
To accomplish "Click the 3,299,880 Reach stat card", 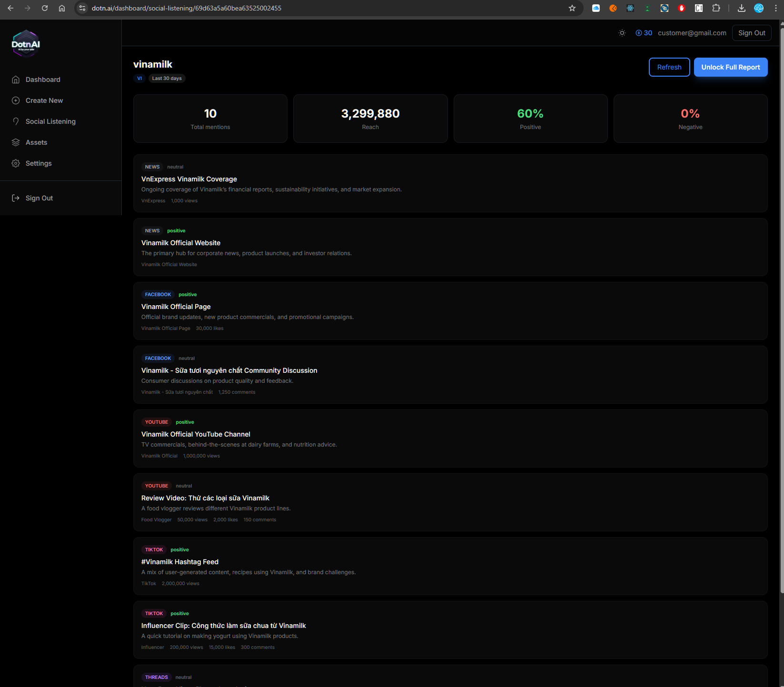I will [x=370, y=119].
